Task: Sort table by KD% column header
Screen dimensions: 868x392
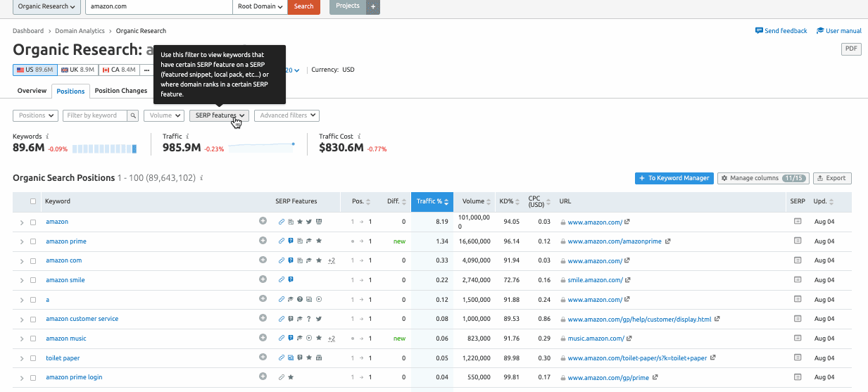Action: pyautogui.click(x=509, y=201)
